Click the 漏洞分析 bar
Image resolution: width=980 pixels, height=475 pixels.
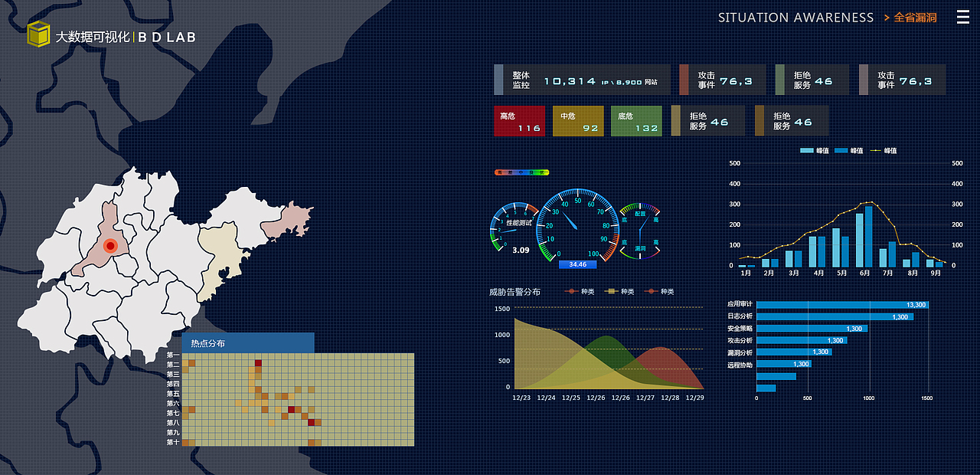[795, 352]
